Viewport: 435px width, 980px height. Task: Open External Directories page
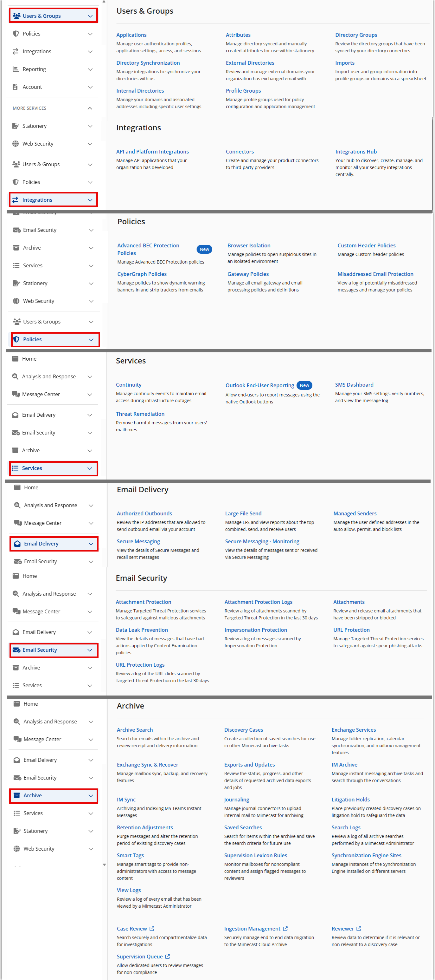click(x=250, y=63)
